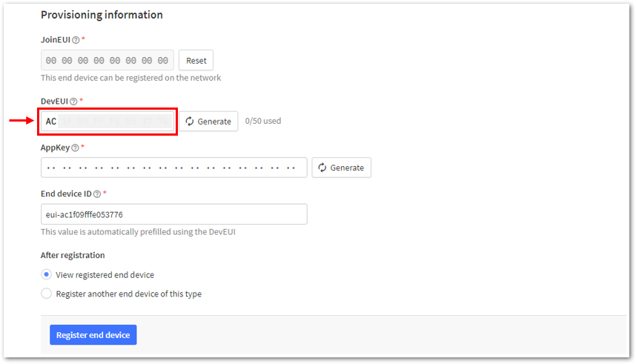The width and height of the screenshot is (636, 364).
Task: Click the After registration label
Action: [x=73, y=255]
